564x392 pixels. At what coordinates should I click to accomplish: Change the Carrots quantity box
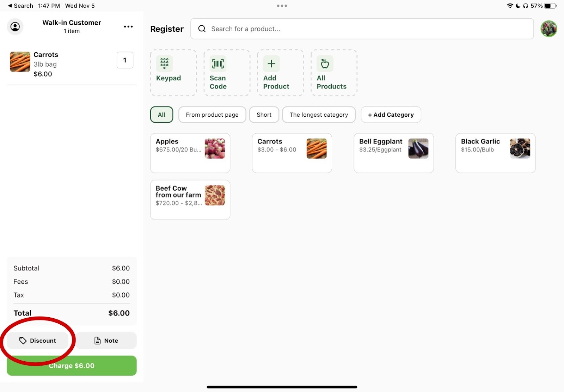click(x=125, y=60)
